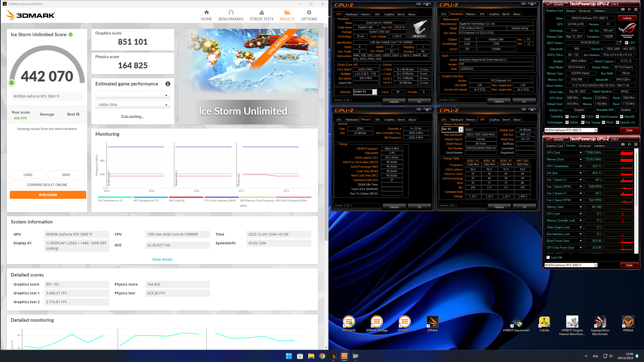The width and height of the screenshot is (644, 362).
Task: Open the 3DMark Vantage desktop shortcut
Action: point(377,324)
